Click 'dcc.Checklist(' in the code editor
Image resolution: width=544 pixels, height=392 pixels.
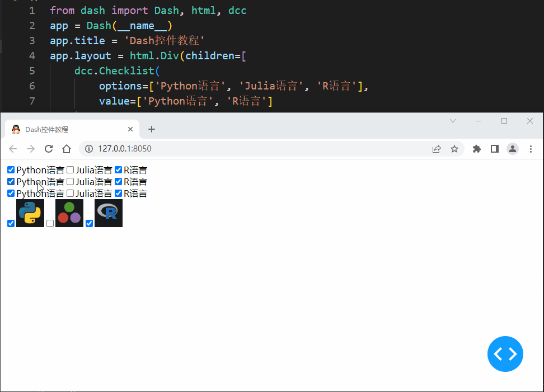coord(117,70)
